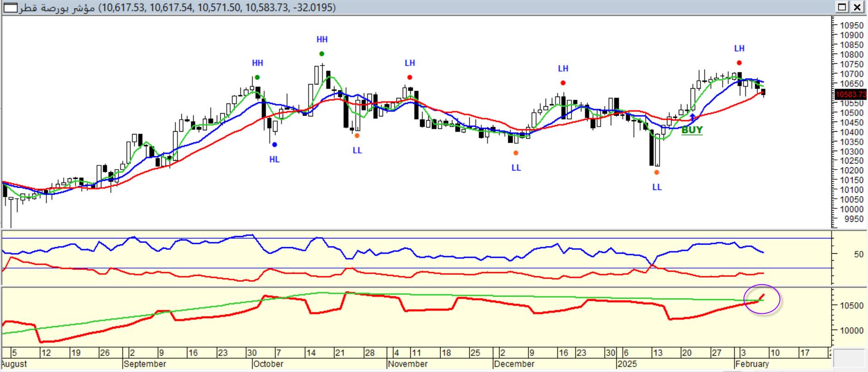
Task: Click the date 26 in August on timeline
Action: click(105, 353)
